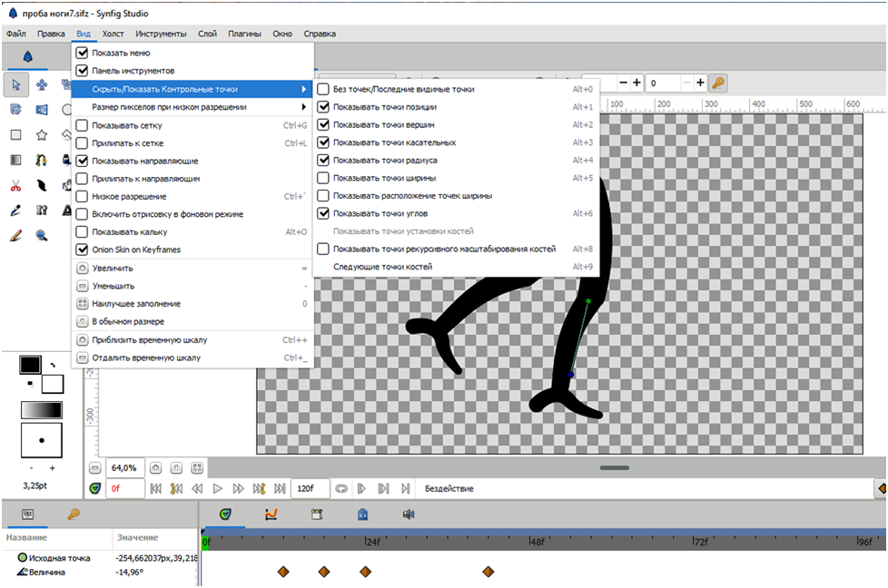Open the Parameters panel icon tab
The height and width of the screenshot is (588, 888).
[x=27, y=514]
